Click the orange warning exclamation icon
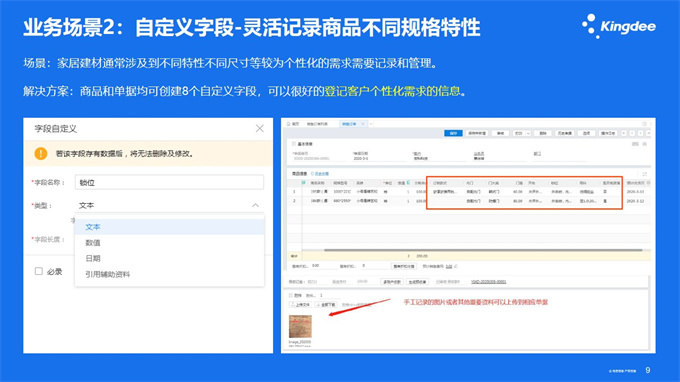The height and width of the screenshot is (382, 680). coord(41,153)
